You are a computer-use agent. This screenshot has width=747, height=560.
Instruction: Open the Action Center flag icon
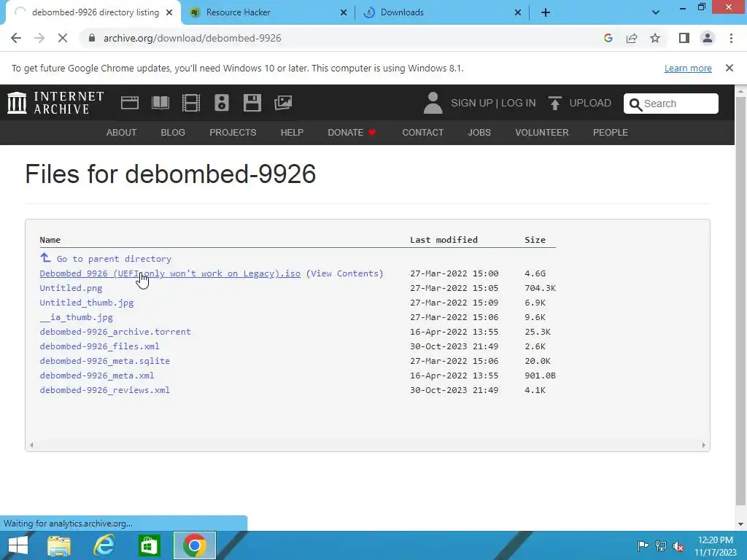pyautogui.click(x=643, y=545)
